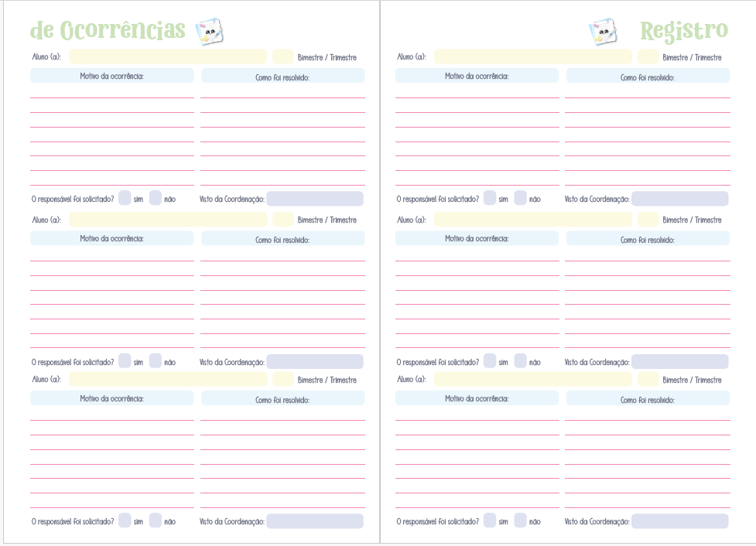Select "Como foi resolvido:" header in third Ocorrências entry
Viewport: 756px width, 546px height.
click(x=283, y=398)
